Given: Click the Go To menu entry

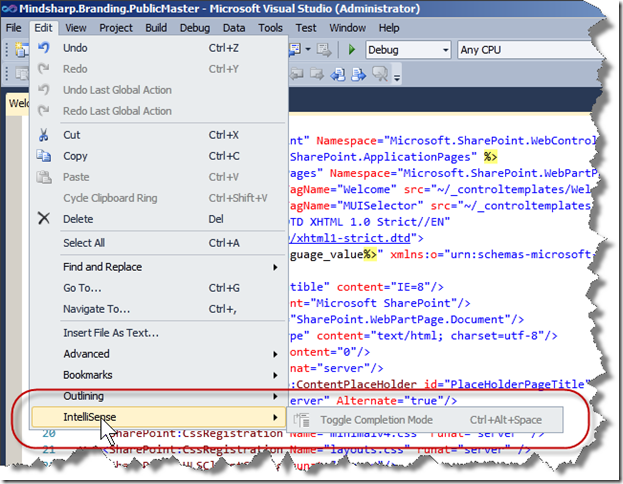Looking at the screenshot, I should coord(82,288).
